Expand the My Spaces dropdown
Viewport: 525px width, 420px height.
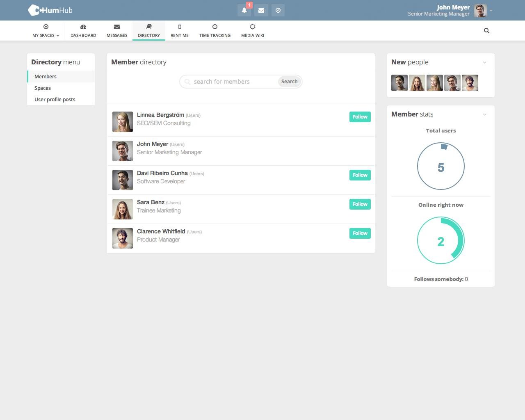pos(46,31)
